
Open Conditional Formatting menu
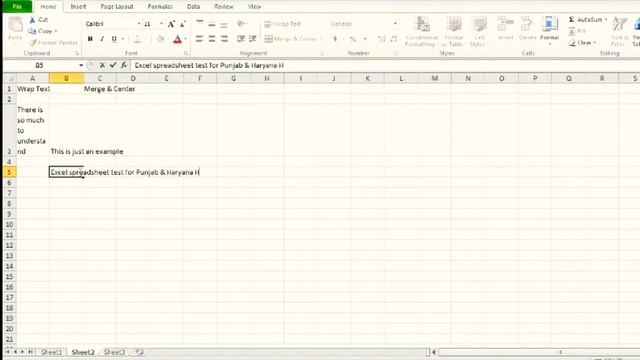pos(422,31)
